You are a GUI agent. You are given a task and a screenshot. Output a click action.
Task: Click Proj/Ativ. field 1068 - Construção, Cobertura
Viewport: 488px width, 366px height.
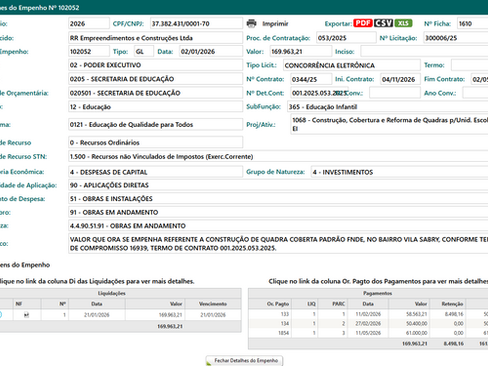click(389, 124)
